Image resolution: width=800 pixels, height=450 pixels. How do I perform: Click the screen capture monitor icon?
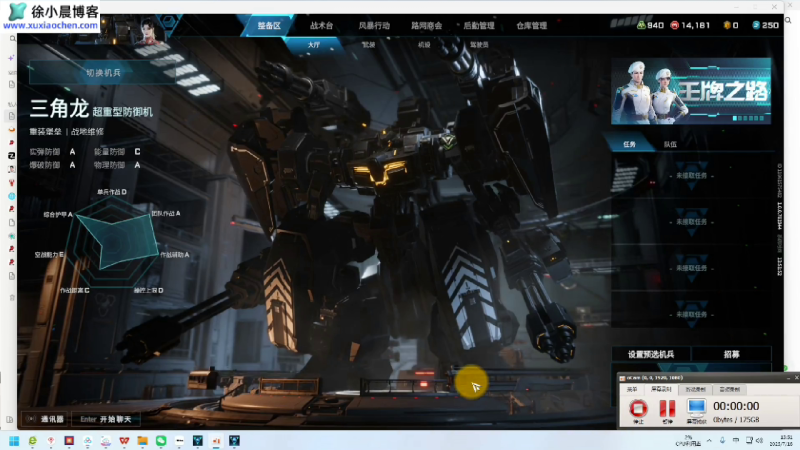coord(696,407)
